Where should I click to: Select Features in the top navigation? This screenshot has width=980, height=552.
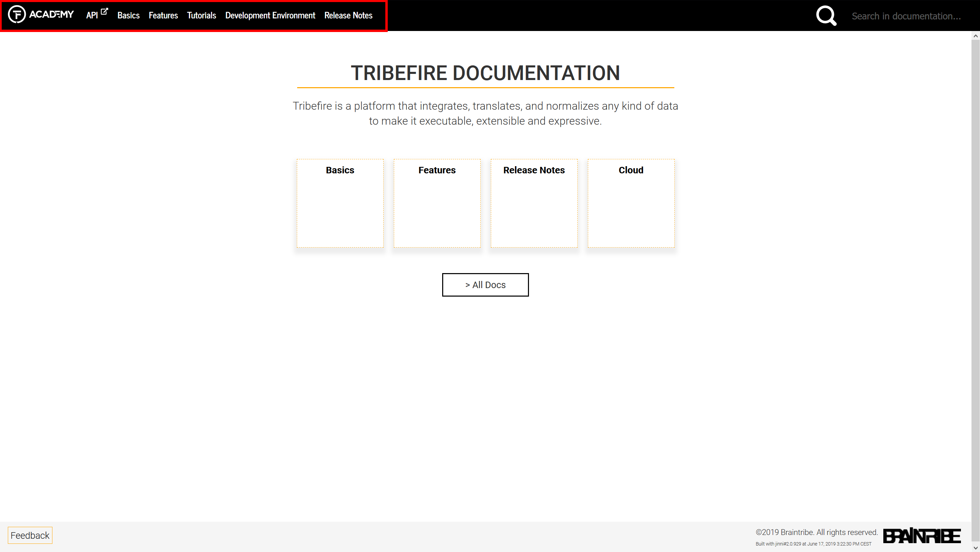point(163,15)
